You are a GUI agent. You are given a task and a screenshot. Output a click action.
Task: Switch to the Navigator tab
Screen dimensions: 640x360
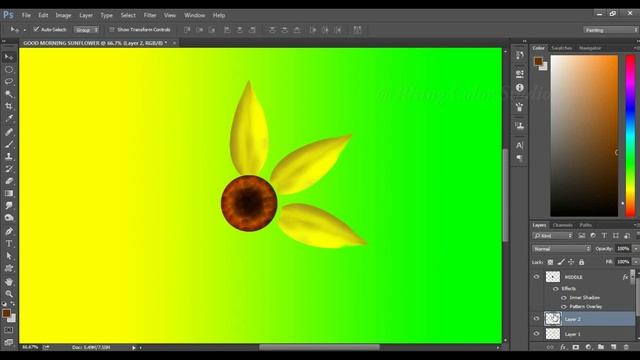click(x=590, y=48)
